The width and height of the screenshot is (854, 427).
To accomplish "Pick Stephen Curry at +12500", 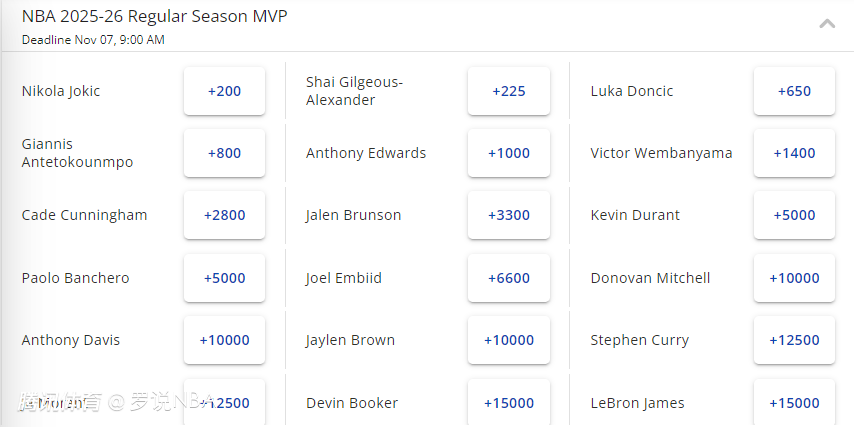I will 794,340.
